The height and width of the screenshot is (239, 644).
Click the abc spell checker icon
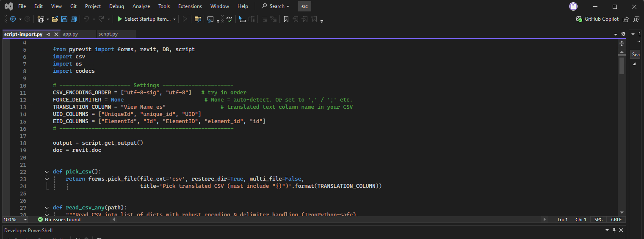coord(229,19)
